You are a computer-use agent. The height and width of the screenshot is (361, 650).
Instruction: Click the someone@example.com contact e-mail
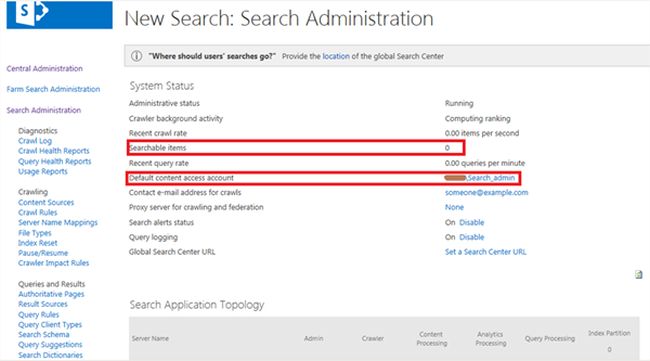coord(486,192)
